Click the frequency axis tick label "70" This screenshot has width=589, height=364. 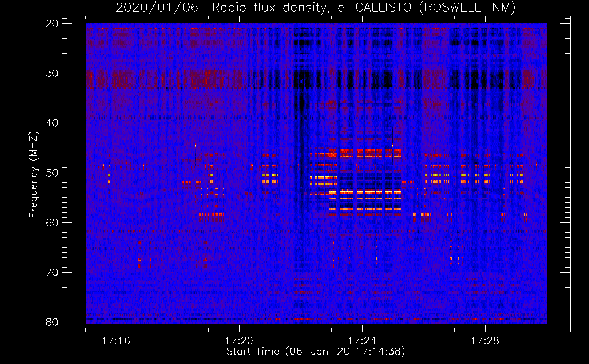52,273
